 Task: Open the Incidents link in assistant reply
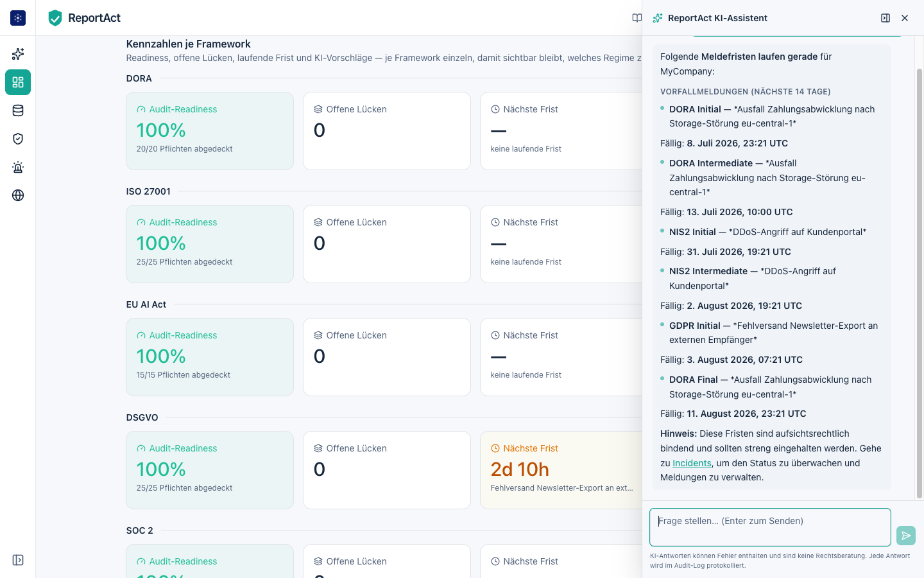(692, 463)
